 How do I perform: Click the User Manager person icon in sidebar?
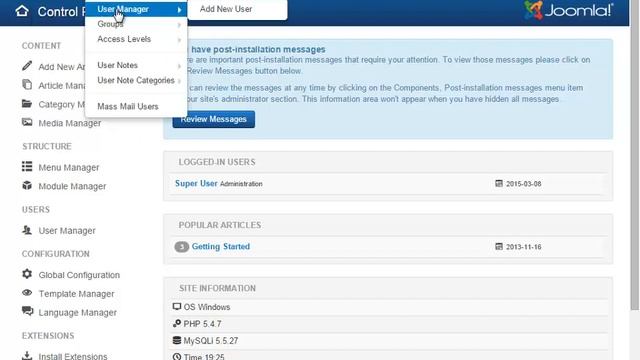tap(27, 230)
